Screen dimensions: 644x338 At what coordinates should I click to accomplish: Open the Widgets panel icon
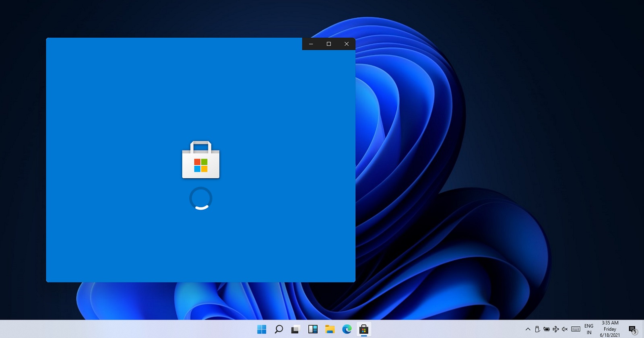click(313, 329)
